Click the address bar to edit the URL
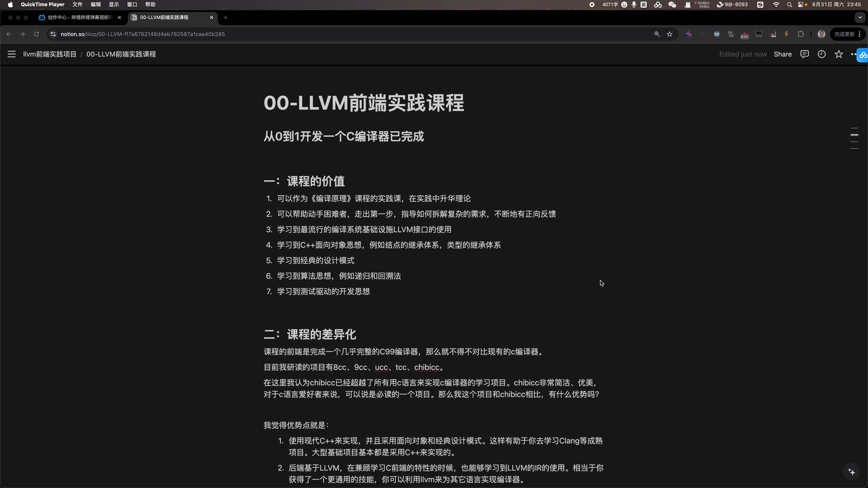This screenshot has height=488, width=868. coord(143,34)
